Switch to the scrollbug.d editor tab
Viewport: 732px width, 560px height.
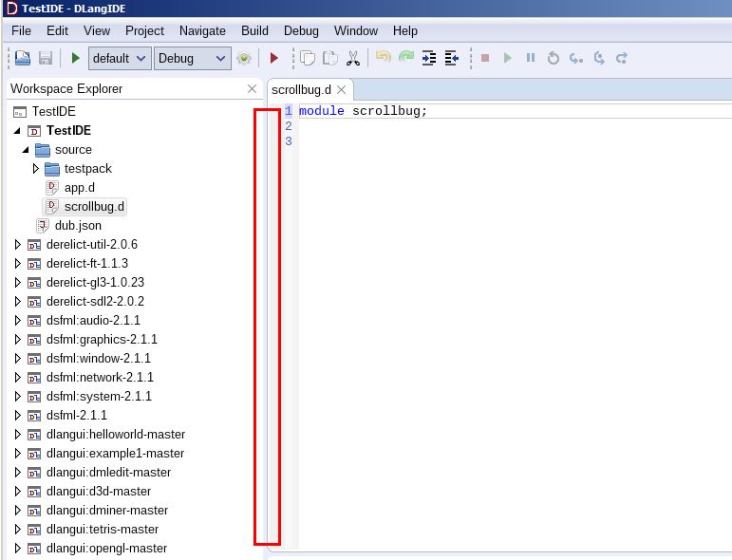click(x=301, y=89)
